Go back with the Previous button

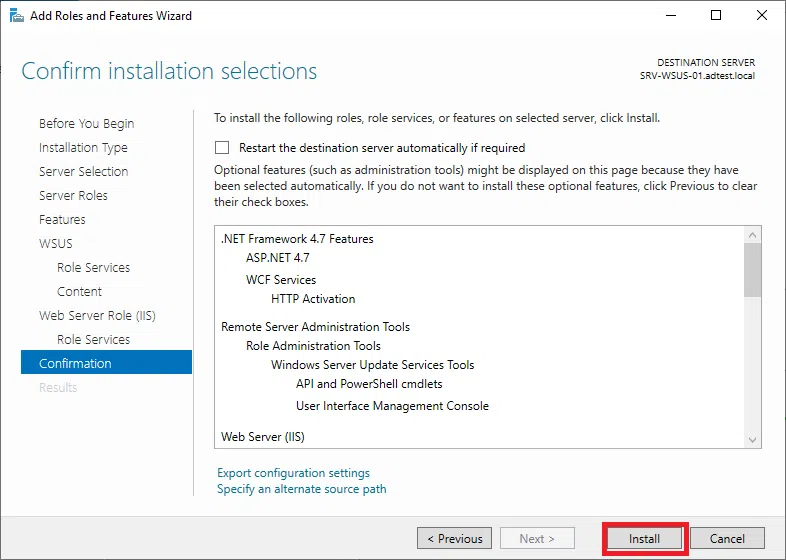(x=454, y=538)
